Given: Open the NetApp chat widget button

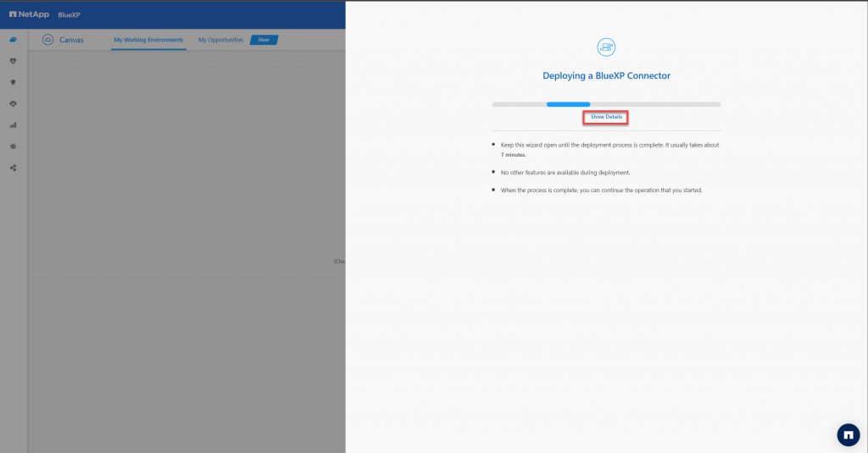Looking at the screenshot, I should pyautogui.click(x=848, y=434).
